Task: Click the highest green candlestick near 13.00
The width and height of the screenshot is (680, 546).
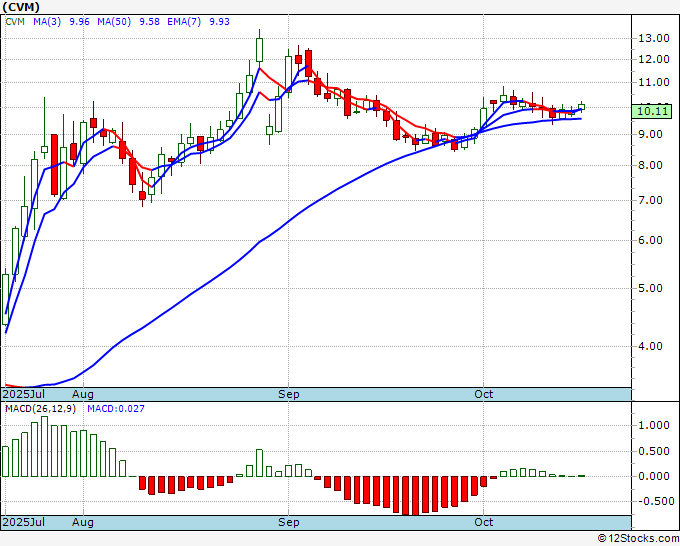Action: (259, 49)
